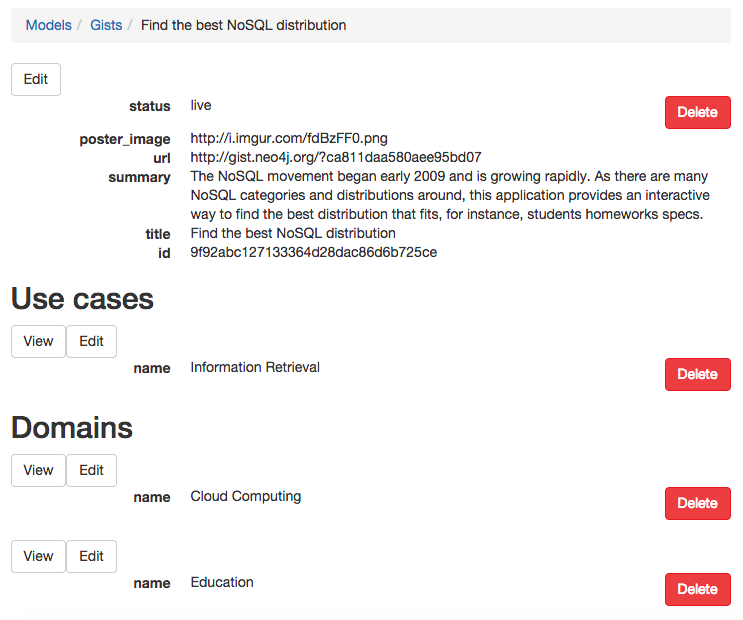The height and width of the screenshot is (620, 743).
Task: Click the gist.neo4j.org url value
Action: [x=336, y=157]
